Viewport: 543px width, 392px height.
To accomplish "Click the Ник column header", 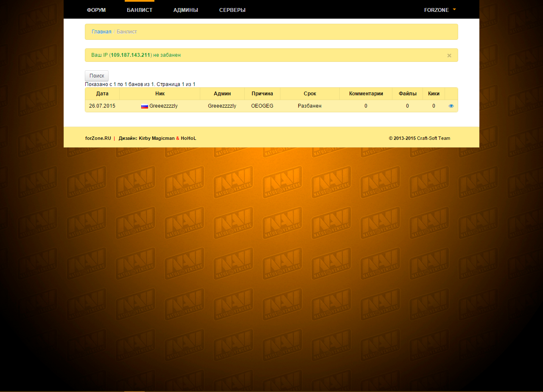I will (160, 94).
